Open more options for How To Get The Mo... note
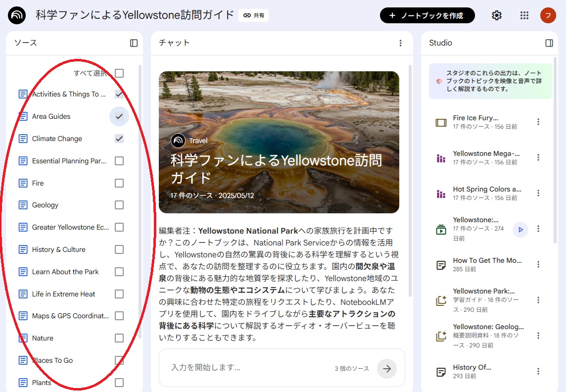Screen dimensions: 566x392 538,264
